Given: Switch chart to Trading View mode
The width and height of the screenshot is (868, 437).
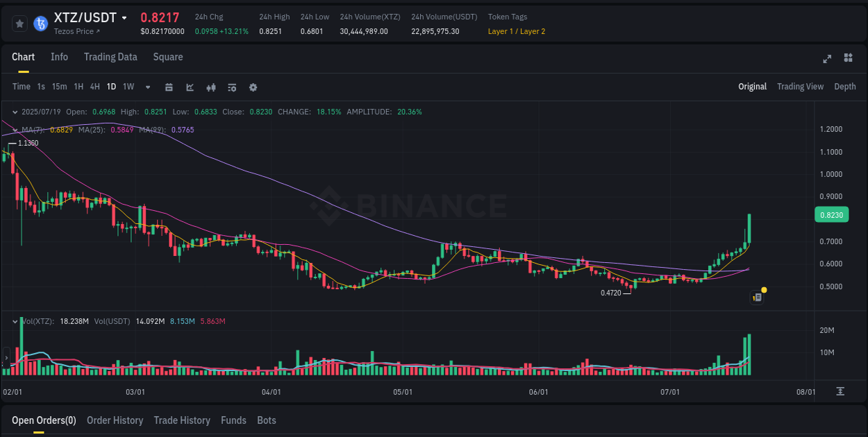Looking at the screenshot, I should 800,87.
